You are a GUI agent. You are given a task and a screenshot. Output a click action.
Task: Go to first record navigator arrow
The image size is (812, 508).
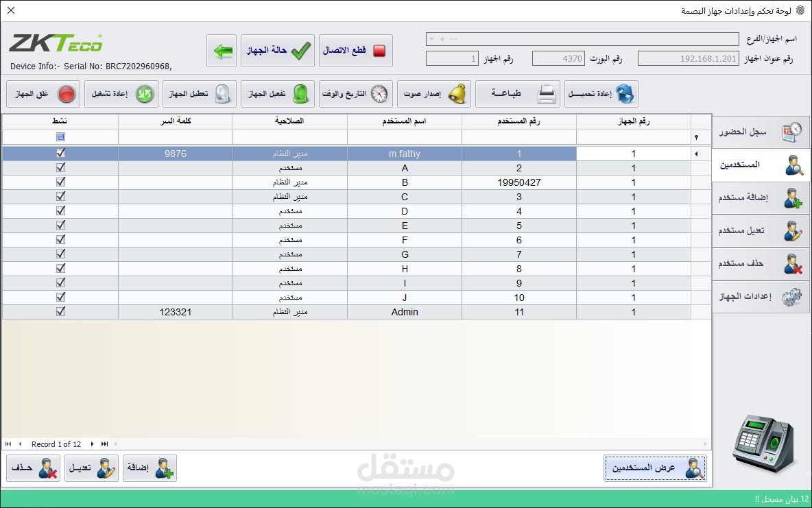[x=8, y=444]
